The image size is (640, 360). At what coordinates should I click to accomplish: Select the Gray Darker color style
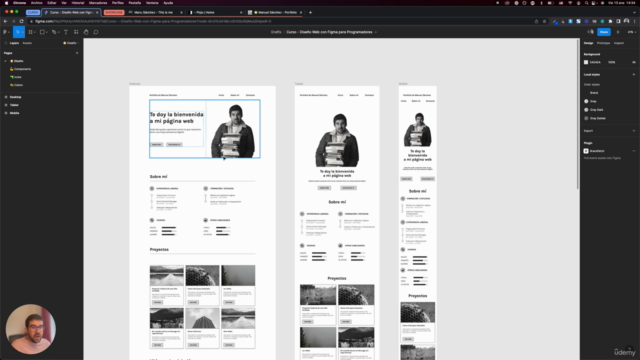point(595,118)
